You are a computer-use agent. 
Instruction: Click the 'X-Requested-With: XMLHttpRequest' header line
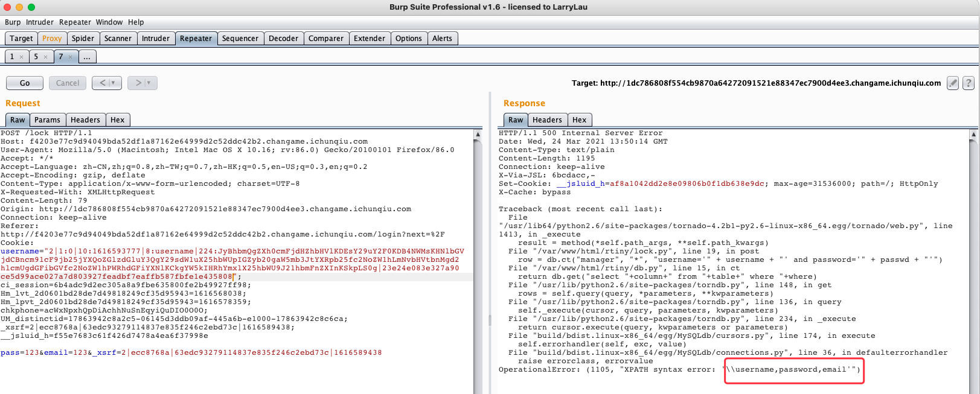(x=78, y=192)
